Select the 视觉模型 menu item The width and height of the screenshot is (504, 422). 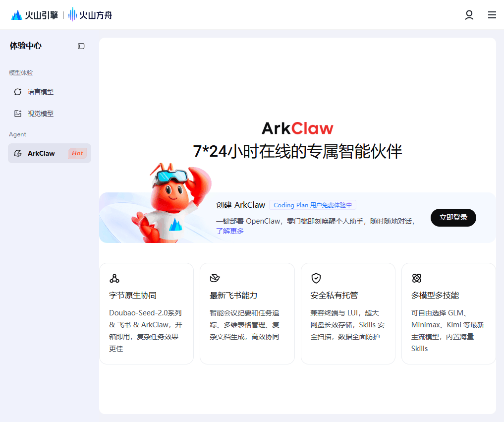point(41,114)
